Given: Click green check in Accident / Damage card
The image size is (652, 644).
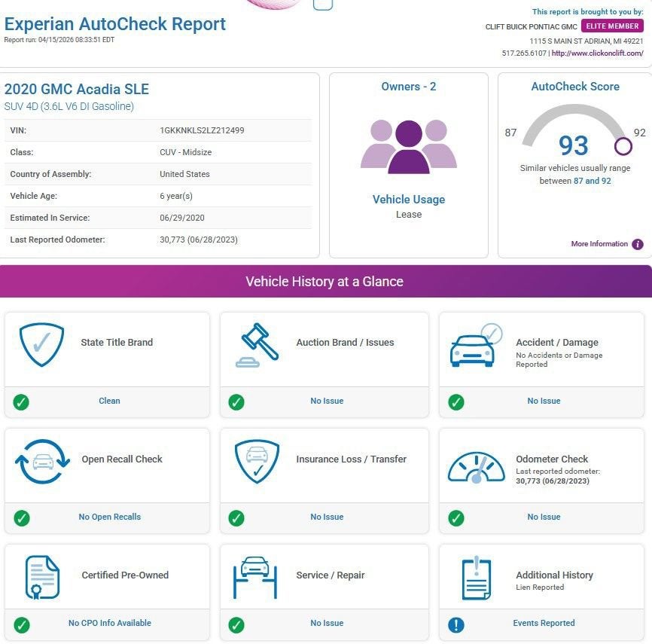Looking at the screenshot, I should click(456, 402).
